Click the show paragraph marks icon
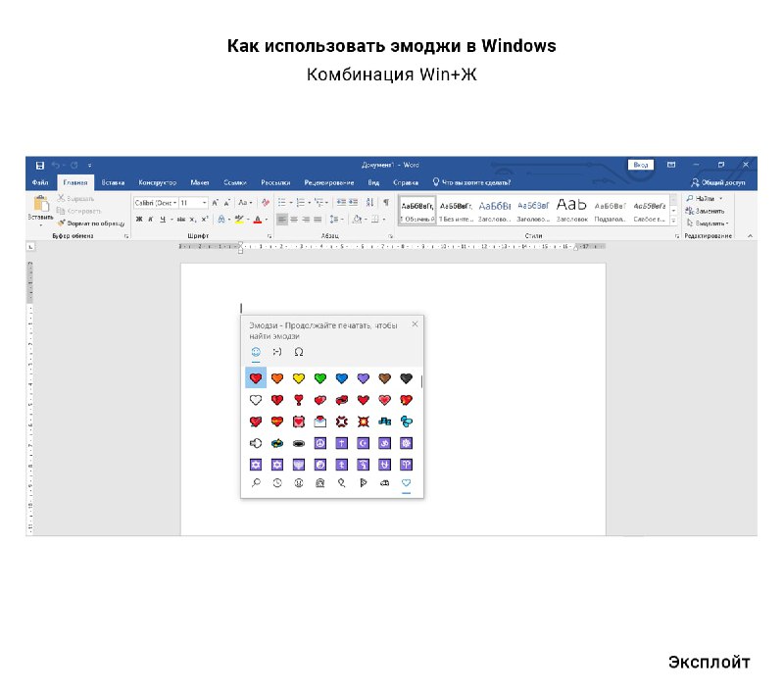 tap(385, 203)
